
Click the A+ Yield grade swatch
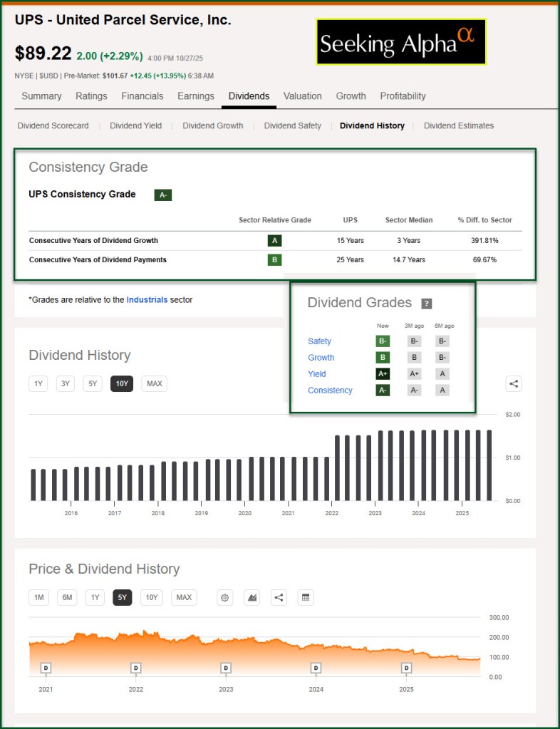click(x=383, y=374)
